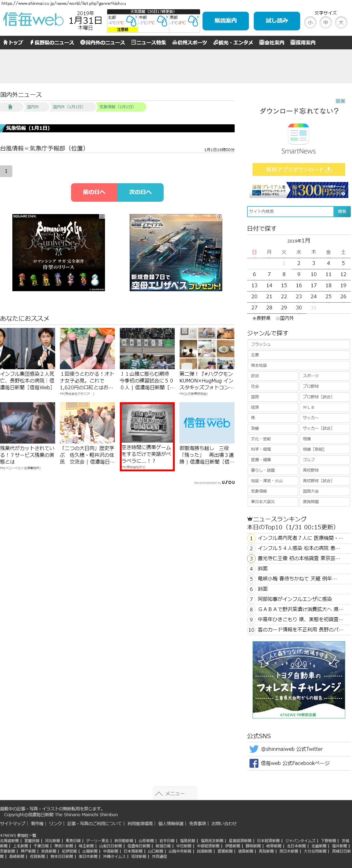Image resolution: width=352 pixels, height=868 pixels.
Task: Click the Twitter bird icon
Action: [x=254, y=749]
